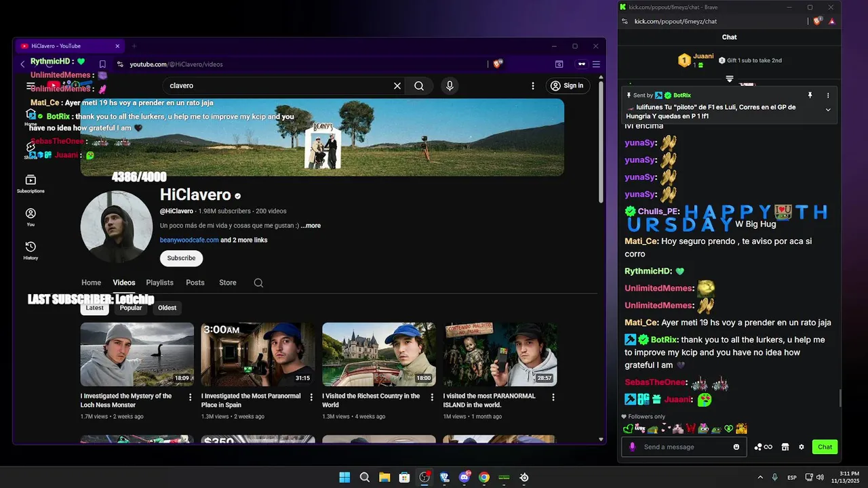
Task: Click the YouTube search magnifier button
Action: 419,85
